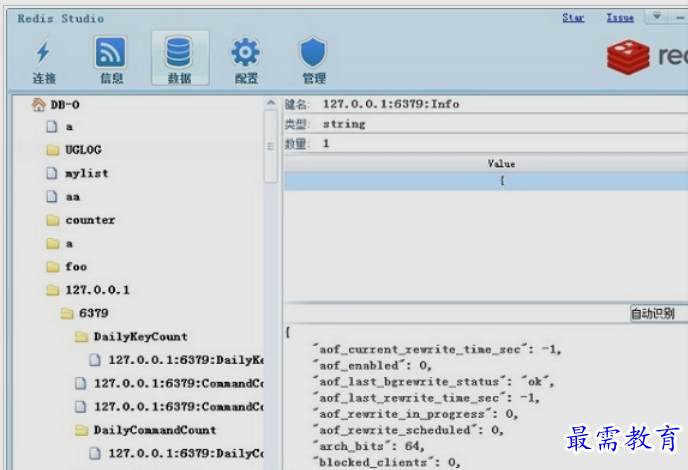688x470 pixels.
Task: Click the file icon beside mylist
Action: pyautogui.click(x=52, y=173)
